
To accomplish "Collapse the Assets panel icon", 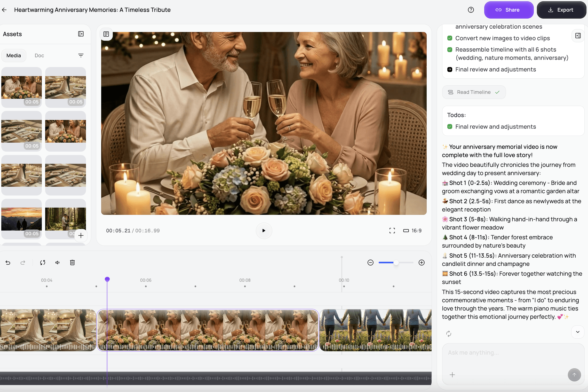I will tap(81, 34).
